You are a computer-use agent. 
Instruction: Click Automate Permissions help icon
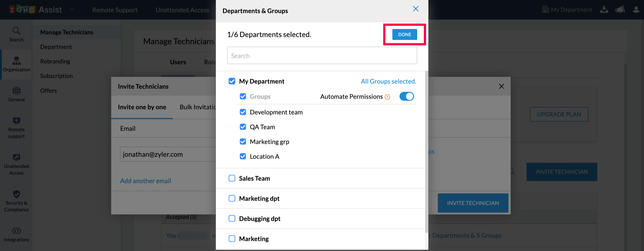click(387, 97)
